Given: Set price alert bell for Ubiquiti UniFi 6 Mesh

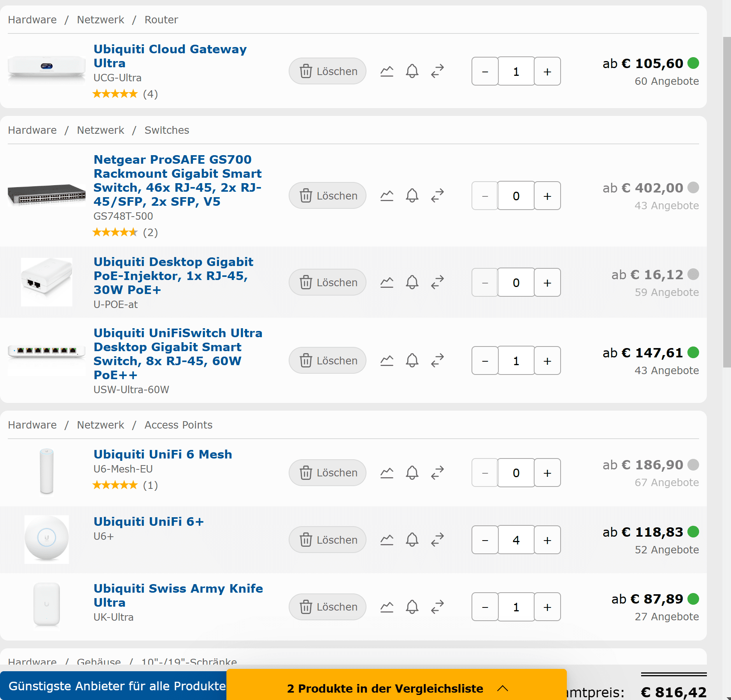Looking at the screenshot, I should tap(412, 472).
